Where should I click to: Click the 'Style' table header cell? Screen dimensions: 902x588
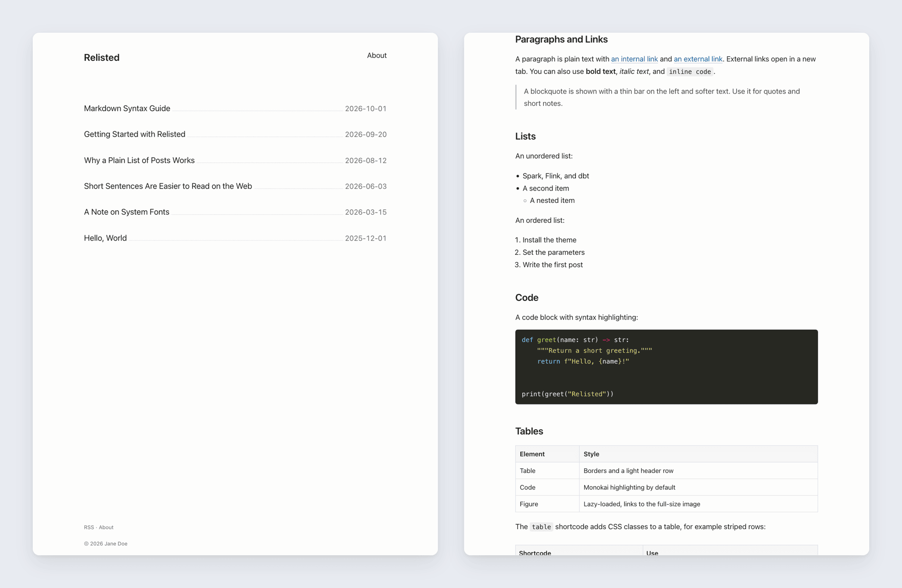click(698, 454)
